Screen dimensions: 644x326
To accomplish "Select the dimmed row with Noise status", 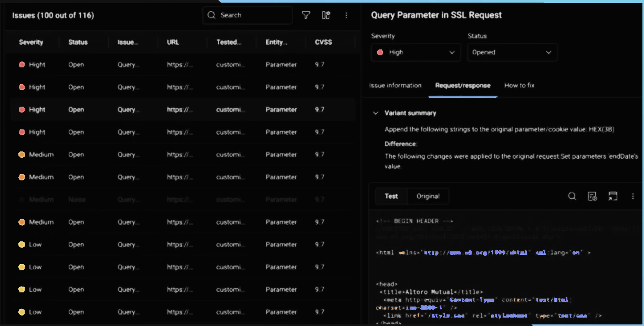I will click(x=182, y=200).
